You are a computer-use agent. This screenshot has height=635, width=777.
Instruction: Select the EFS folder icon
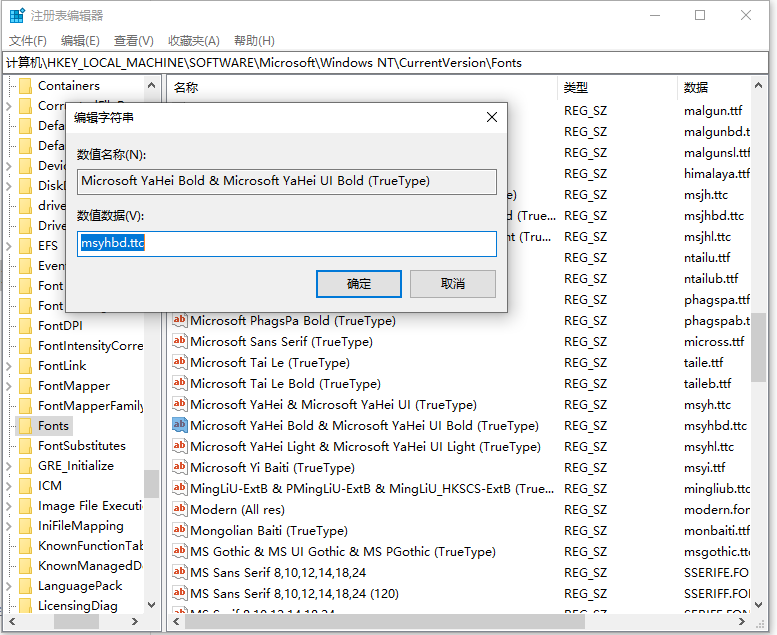pyautogui.click(x=25, y=246)
